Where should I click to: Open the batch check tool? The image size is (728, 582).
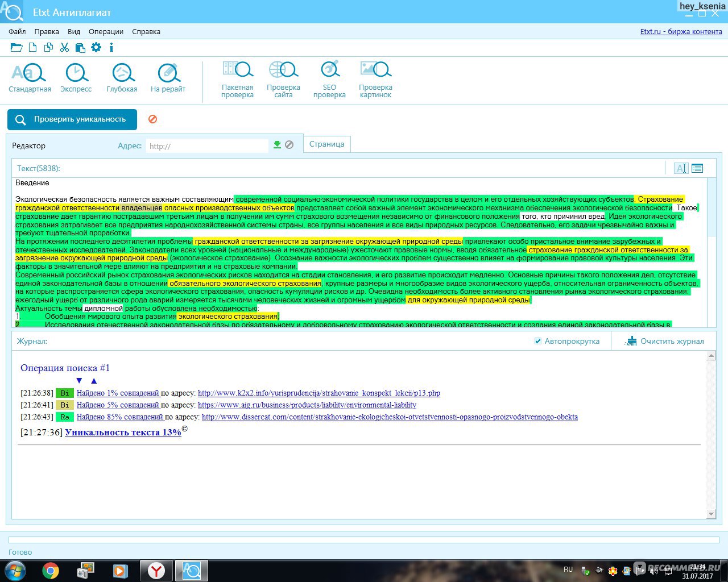click(x=237, y=70)
